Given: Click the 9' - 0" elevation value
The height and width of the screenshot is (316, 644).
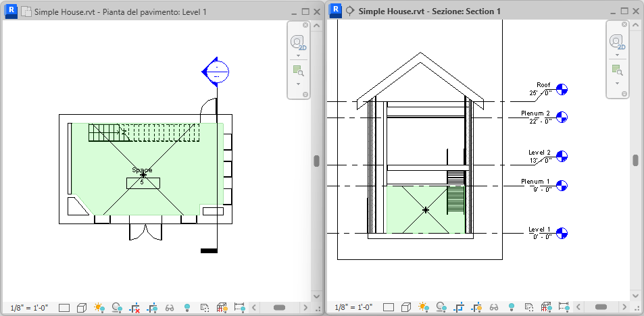Looking at the screenshot, I should 541,190.
